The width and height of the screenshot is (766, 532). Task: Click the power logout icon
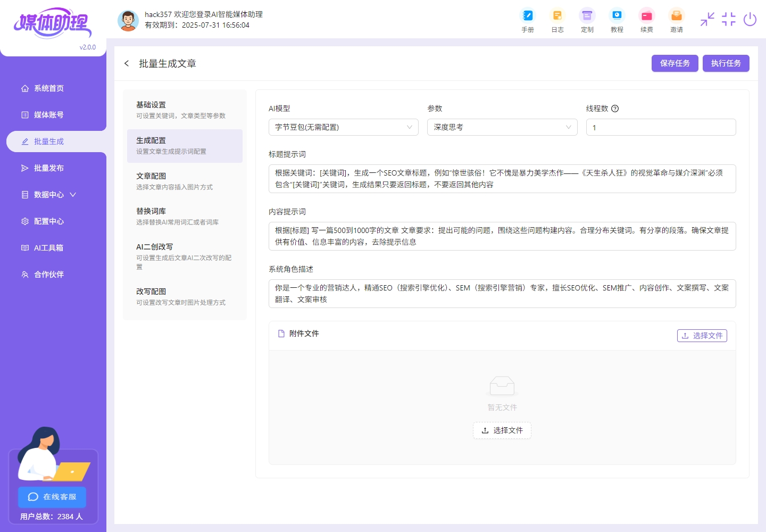750,20
